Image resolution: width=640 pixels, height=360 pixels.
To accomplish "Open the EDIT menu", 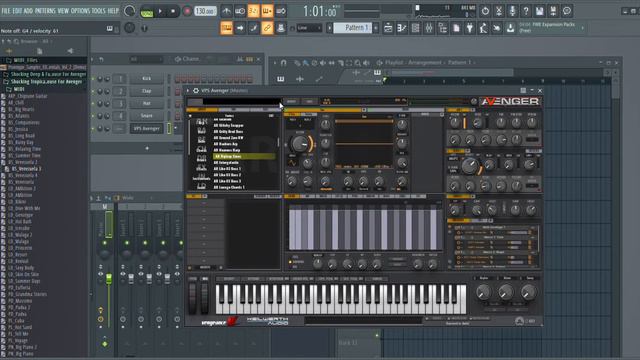I will [x=17, y=11].
